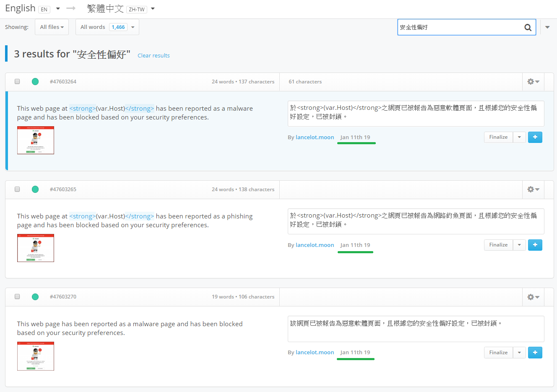Click 24 words • 137 characters label
This screenshot has height=392, width=557.
click(x=243, y=82)
